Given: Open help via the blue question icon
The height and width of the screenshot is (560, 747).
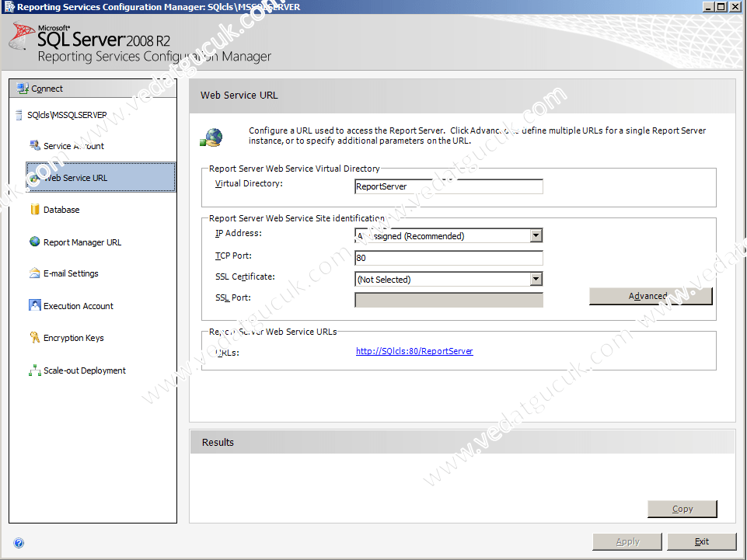Looking at the screenshot, I should (19, 543).
